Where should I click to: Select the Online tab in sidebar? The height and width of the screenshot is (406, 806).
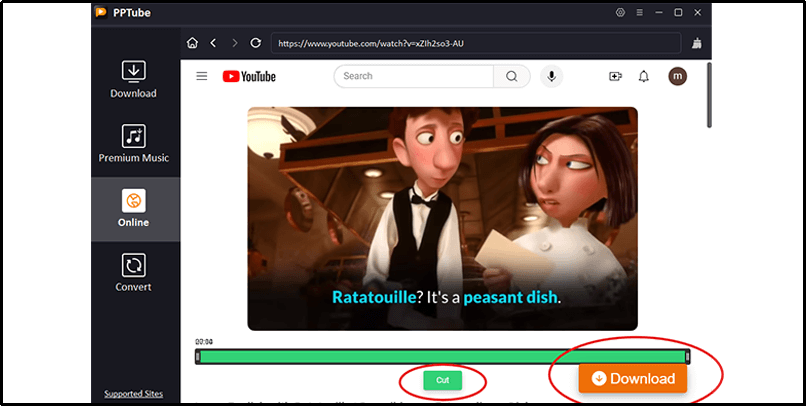tap(134, 209)
